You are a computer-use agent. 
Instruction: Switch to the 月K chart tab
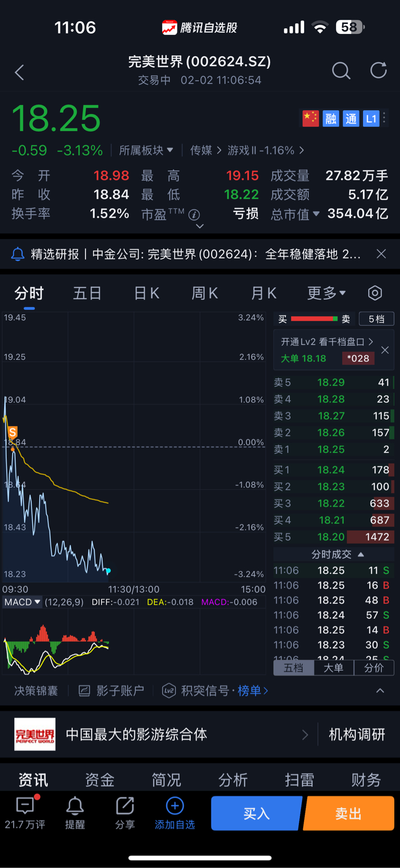(x=264, y=293)
